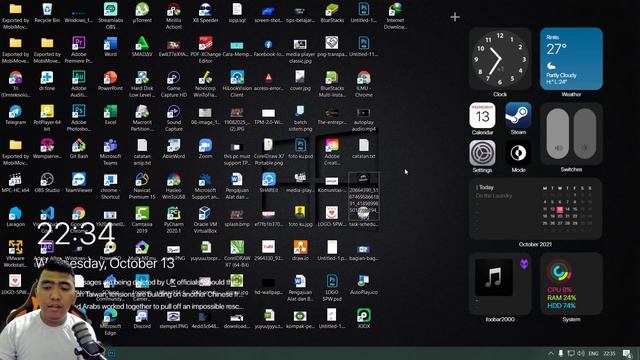Launch Adobe Photoshop shortcut
The image size is (640, 360).
point(78,118)
